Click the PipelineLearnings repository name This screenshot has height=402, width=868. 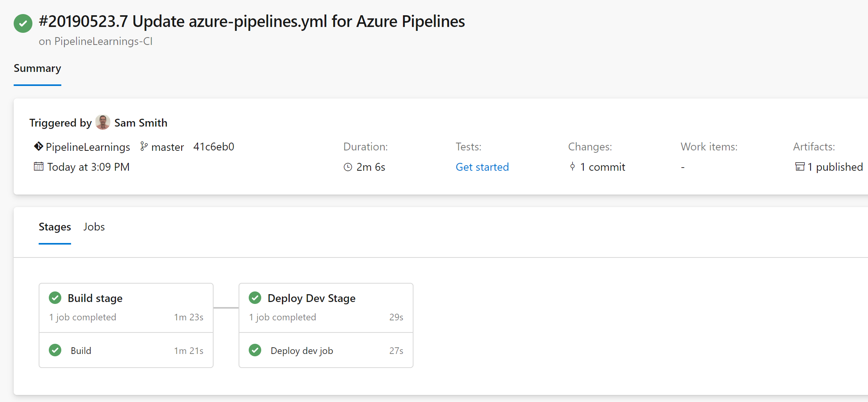coord(88,147)
